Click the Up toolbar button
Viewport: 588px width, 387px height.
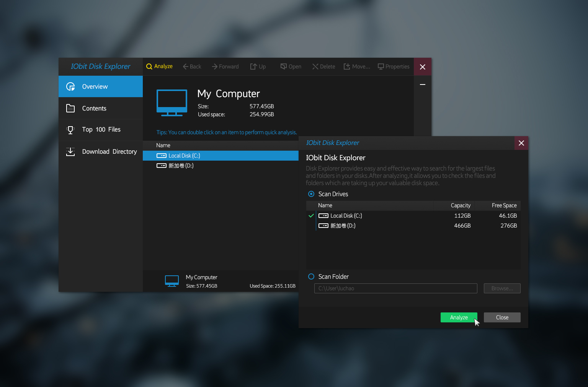(258, 67)
